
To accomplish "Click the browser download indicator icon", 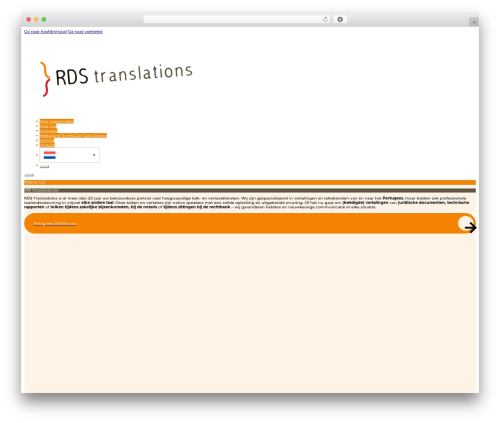I will pos(340,19).
